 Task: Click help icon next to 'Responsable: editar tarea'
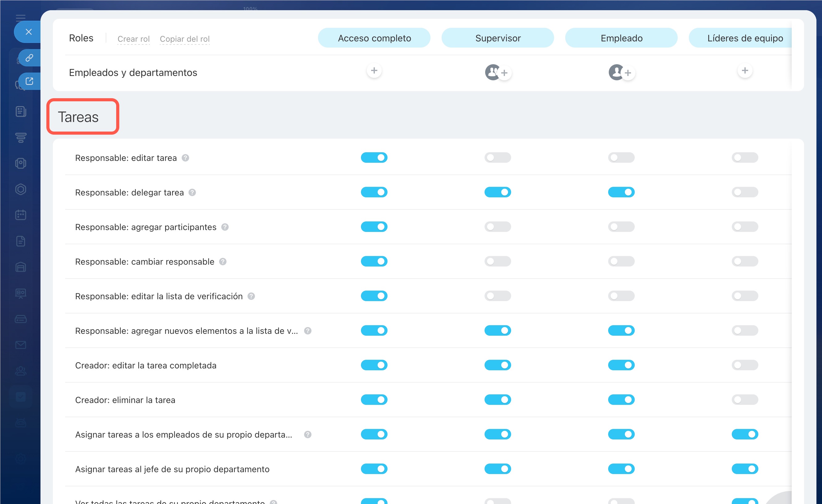(x=185, y=158)
